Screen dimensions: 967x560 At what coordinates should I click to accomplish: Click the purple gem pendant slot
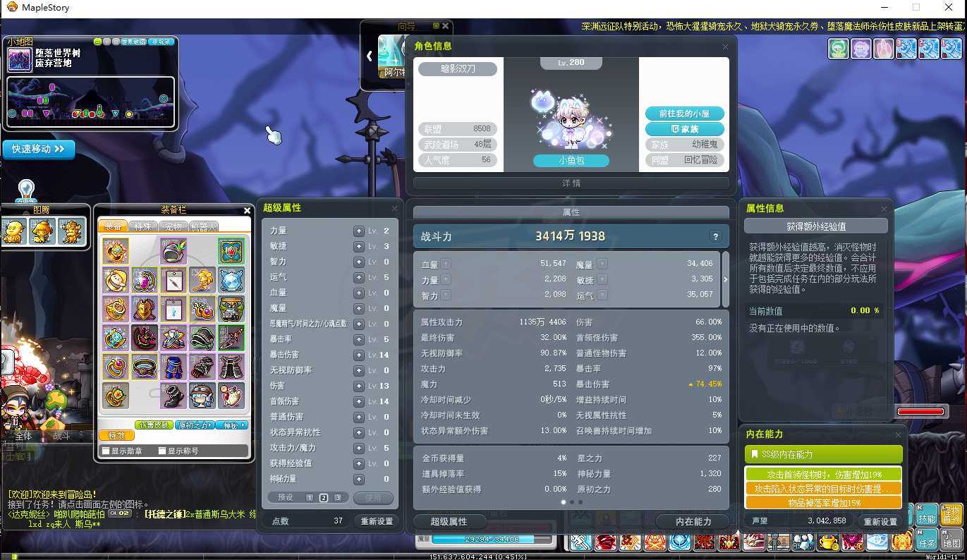click(144, 280)
